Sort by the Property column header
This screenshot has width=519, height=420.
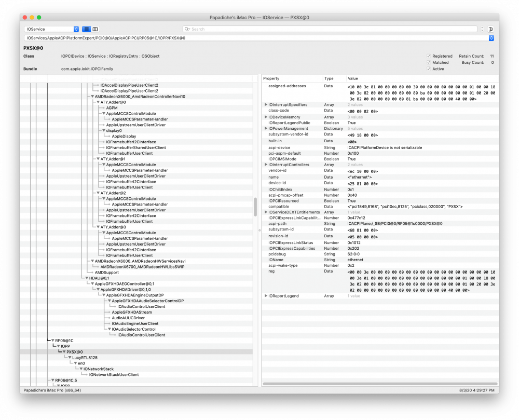[x=292, y=78]
